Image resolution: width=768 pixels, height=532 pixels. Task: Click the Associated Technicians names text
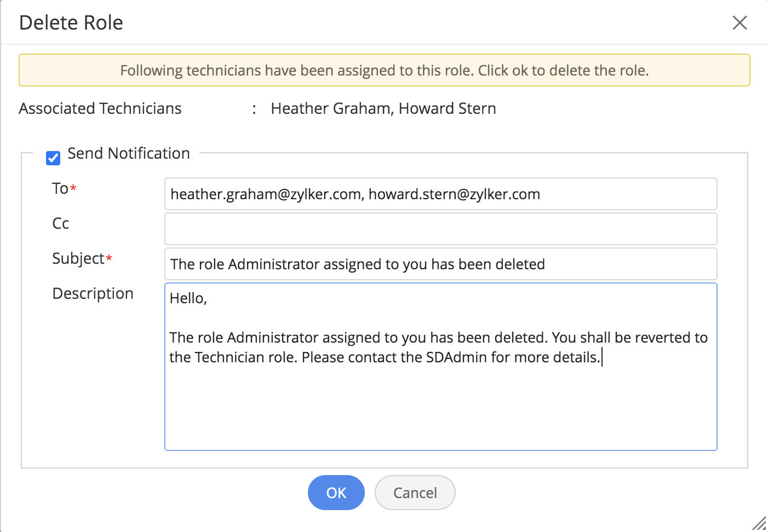coord(383,108)
